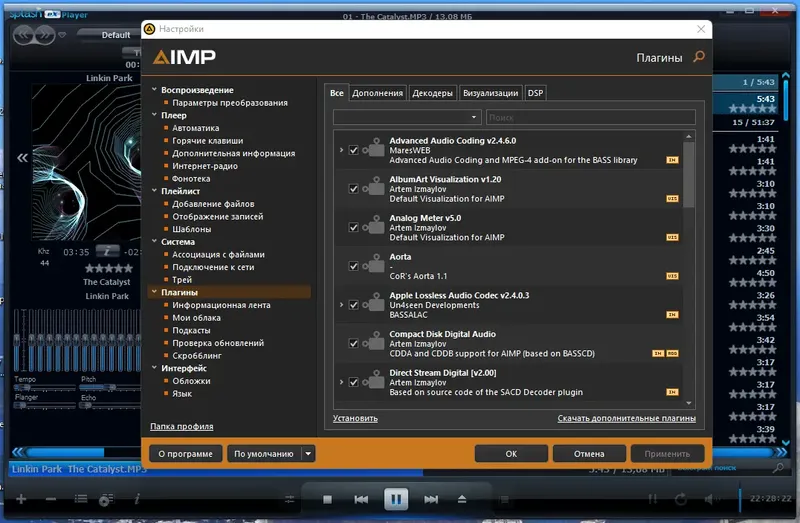Click Скачать дополнительные плагины link
The image size is (800, 523).
pyautogui.click(x=627, y=418)
